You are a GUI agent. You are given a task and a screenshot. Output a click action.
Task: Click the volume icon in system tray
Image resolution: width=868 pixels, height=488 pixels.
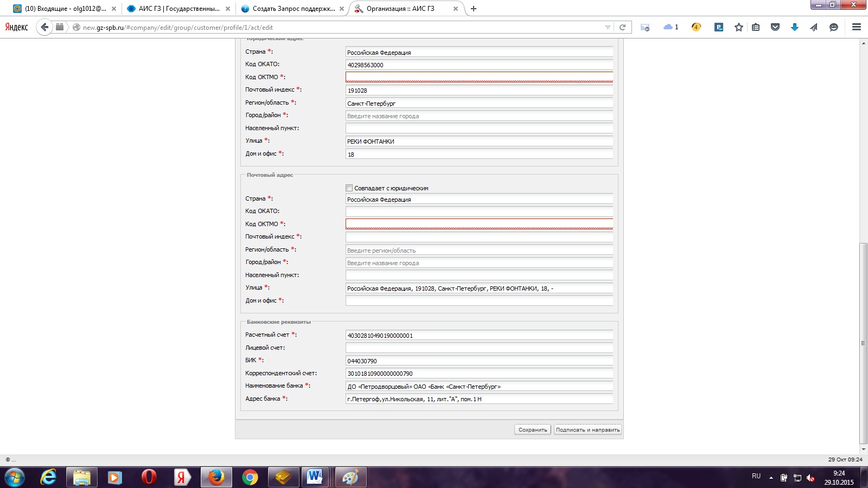point(810,478)
